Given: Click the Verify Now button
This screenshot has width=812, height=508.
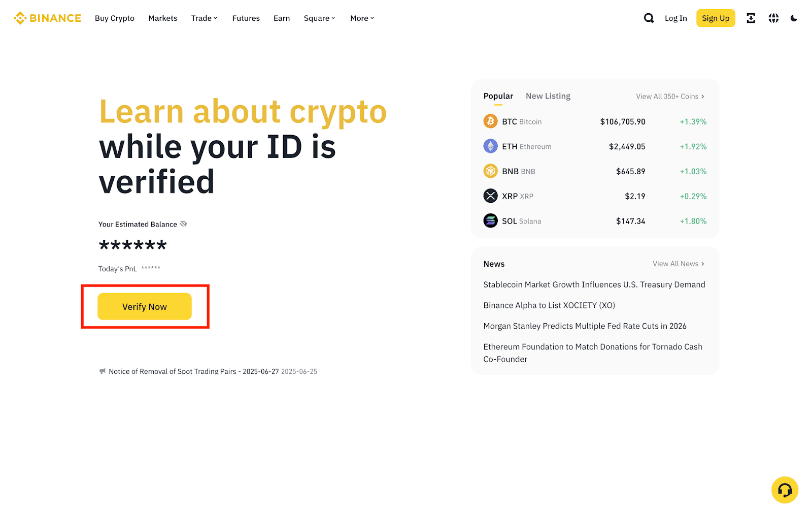Looking at the screenshot, I should click(145, 306).
